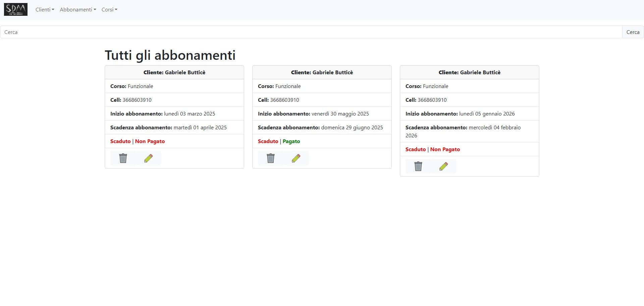644x306 pixels.
Task: Remove the subscription starting 05 gennaio 2026
Action: coord(418,166)
